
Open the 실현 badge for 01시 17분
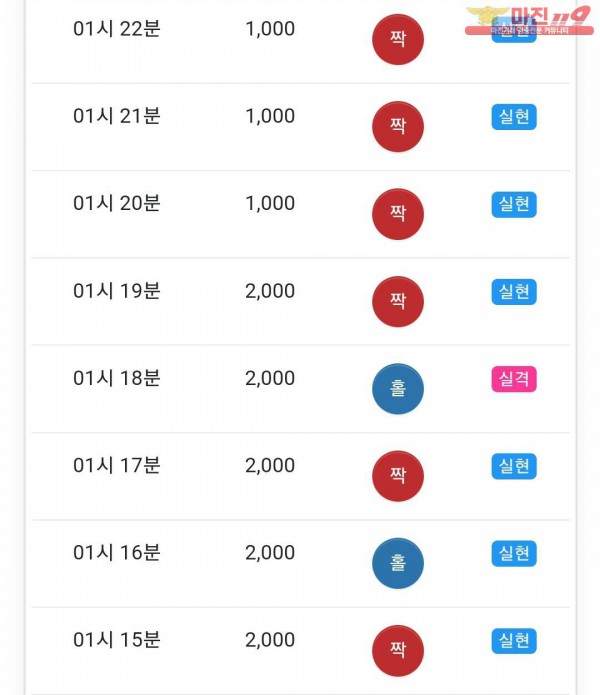(514, 466)
